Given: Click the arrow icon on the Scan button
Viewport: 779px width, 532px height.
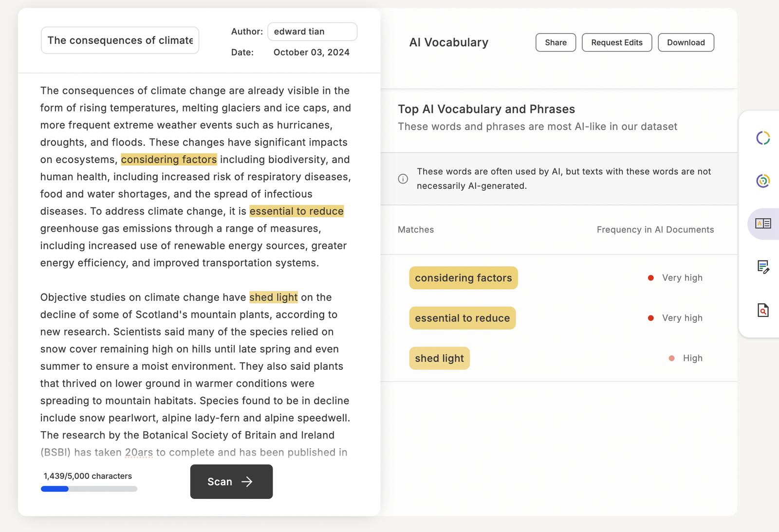Looking at the screenshot, I should [x=247, y=482].
